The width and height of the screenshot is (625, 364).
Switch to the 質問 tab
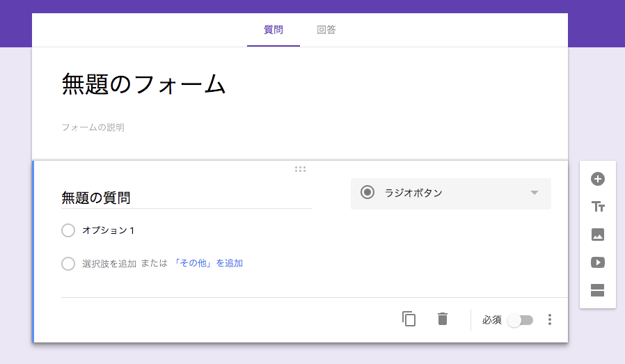tap(274, 30)
